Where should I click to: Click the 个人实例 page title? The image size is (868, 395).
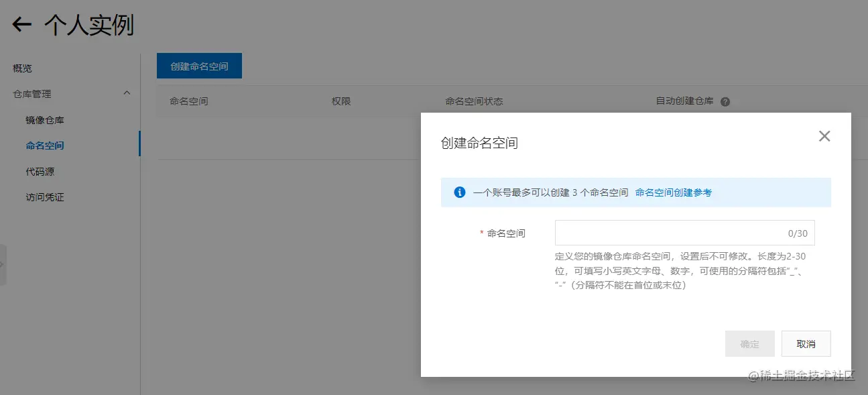click(x=89, y=25)
